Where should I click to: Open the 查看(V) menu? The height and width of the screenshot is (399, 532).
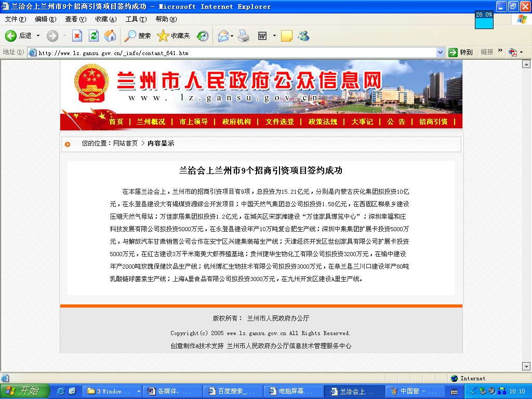[76, 19]
